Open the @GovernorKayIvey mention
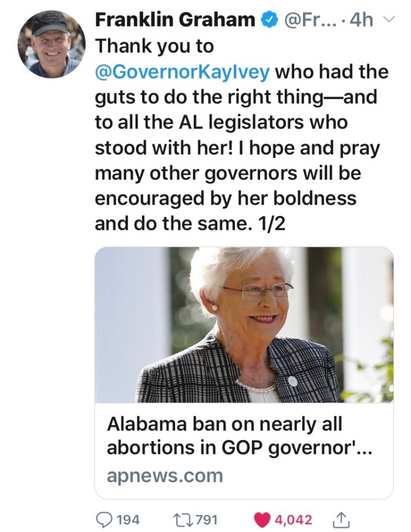Screen dimensions: 411x532 coord(182,72)
